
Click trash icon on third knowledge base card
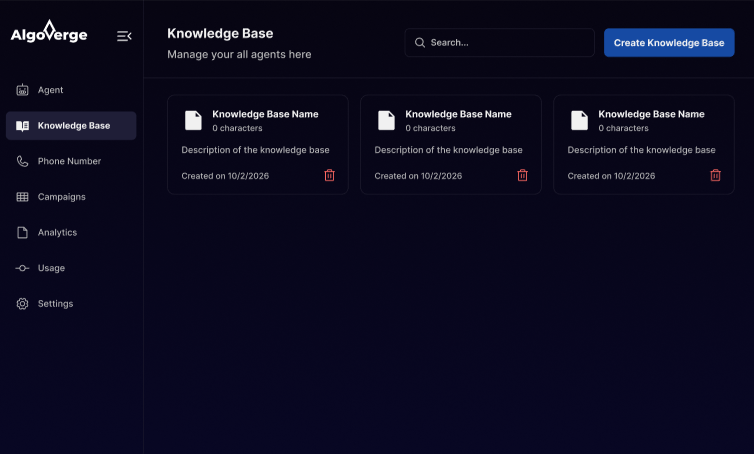(x=715, y=175)
